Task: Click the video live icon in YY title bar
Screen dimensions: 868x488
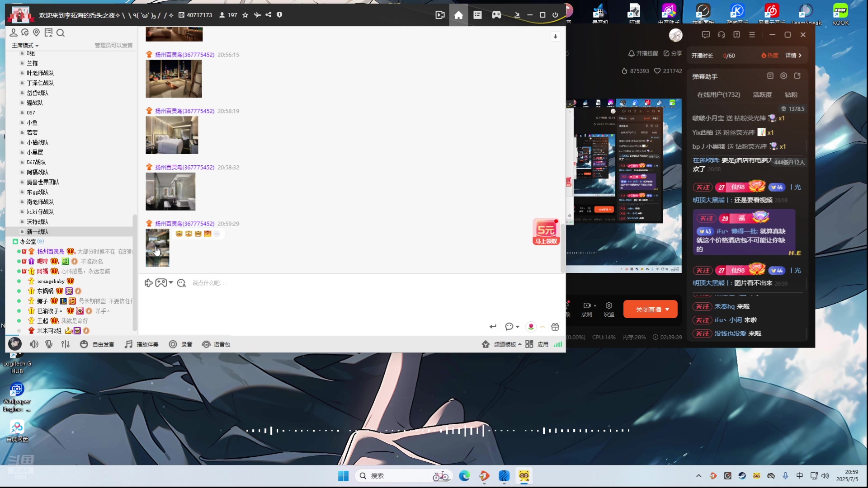Action: [x=440, y=15]
